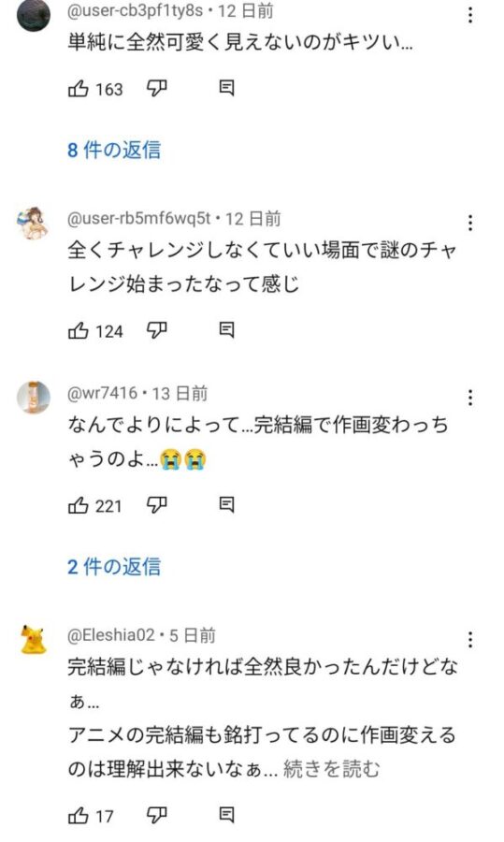Dislike the @user-rb5mf6wq5t comment
This screenshot has height=842, width=504.
click(x=157, y=331)
